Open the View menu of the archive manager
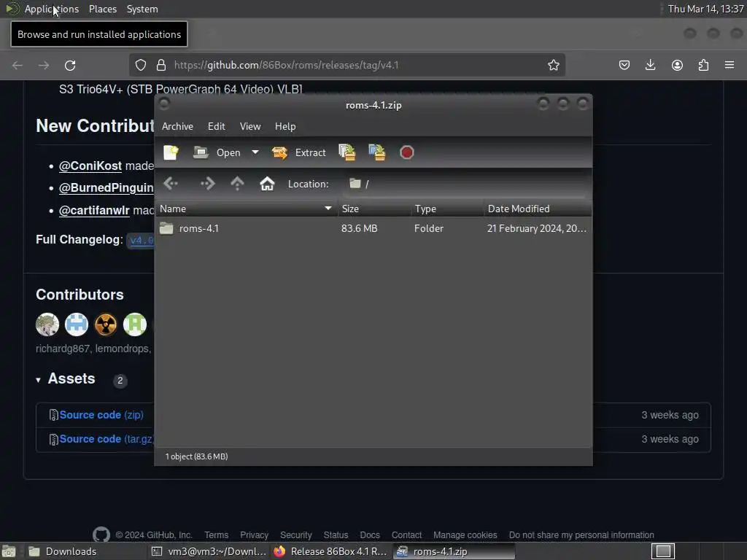Image resolution: width=747 pixels, height=560 pixels. 250,126
